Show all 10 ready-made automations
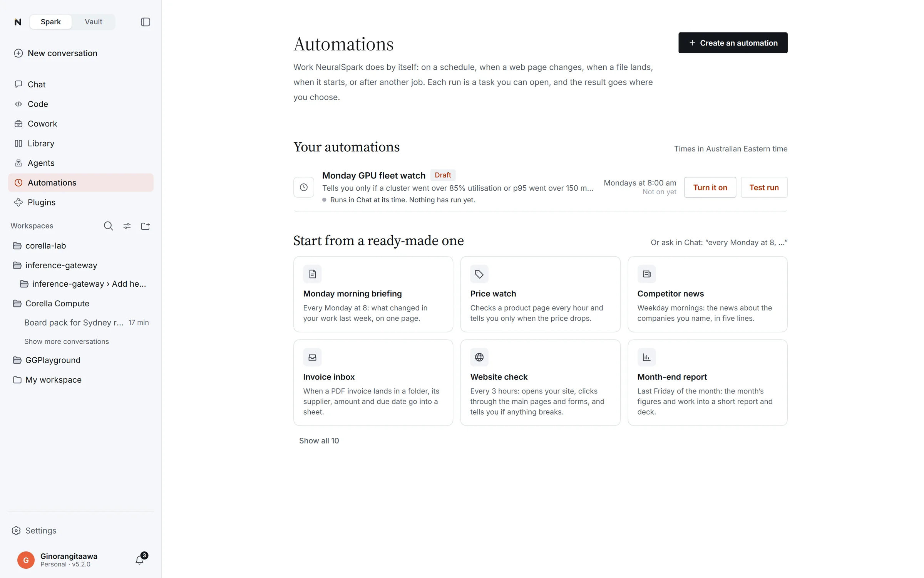Screen dimensions: 924x578 319,440
